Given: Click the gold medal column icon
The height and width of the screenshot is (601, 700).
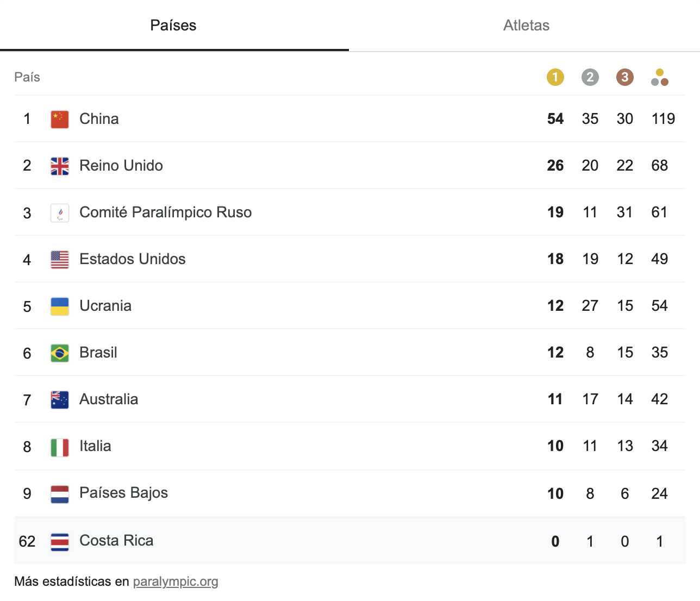Looking at the screenshot, I should click(x=555, y=77).
